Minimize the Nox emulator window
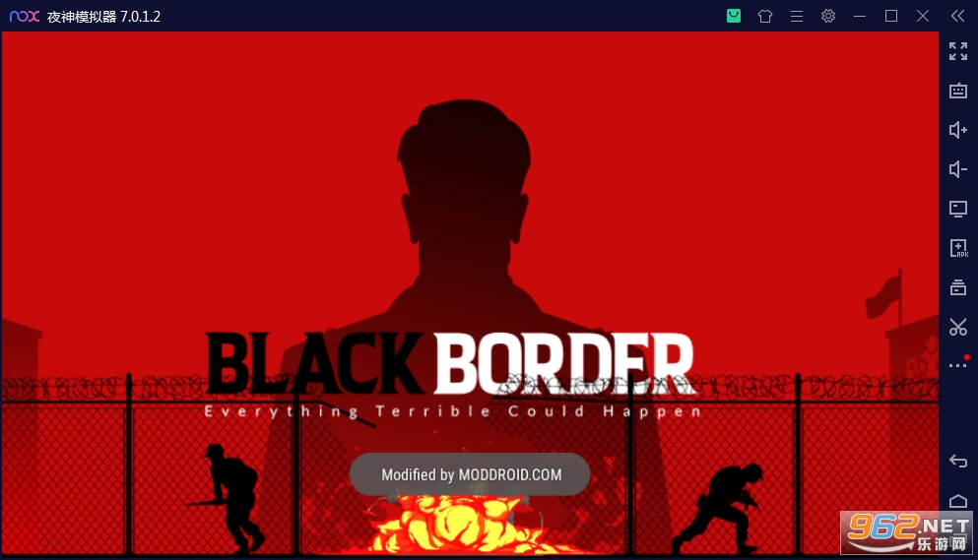 [x=860, y=16]
